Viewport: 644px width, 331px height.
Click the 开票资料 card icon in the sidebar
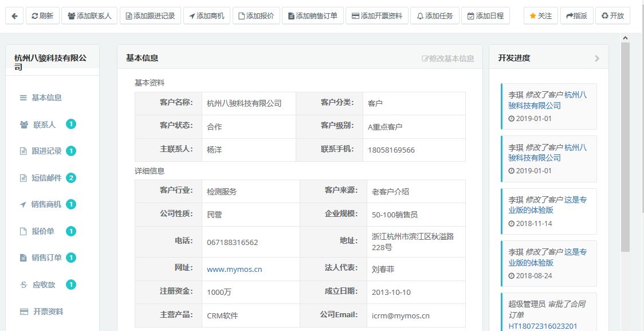(24, 311)
